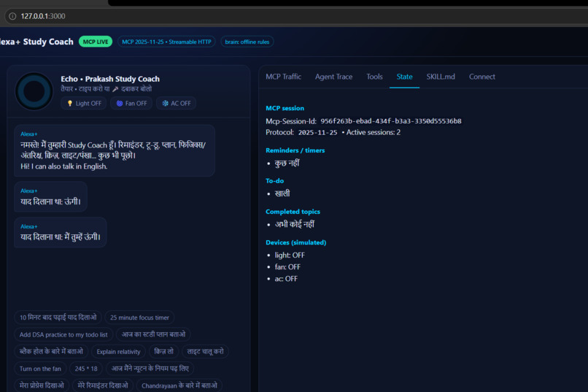Open the MCP Traffic tab
This screenshot has height=392, width=588.
[284, 77]
